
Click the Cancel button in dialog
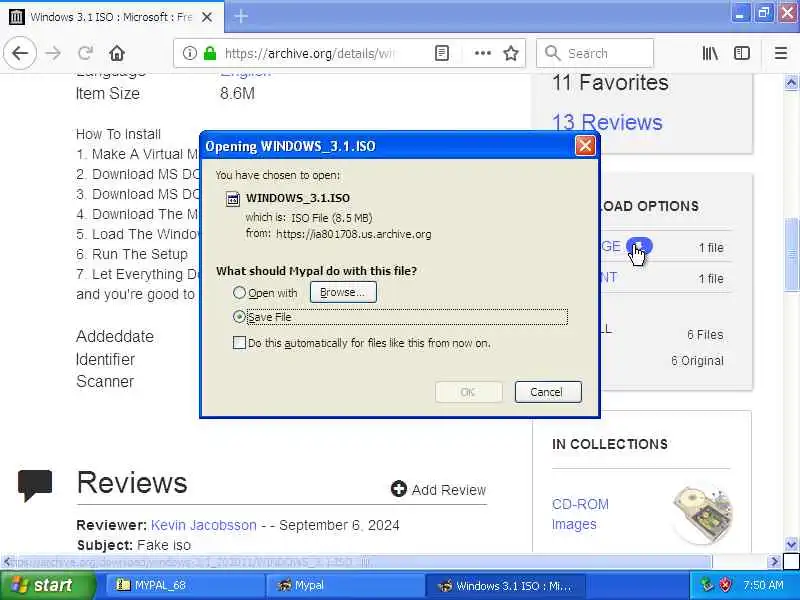[x=548, y=392]
